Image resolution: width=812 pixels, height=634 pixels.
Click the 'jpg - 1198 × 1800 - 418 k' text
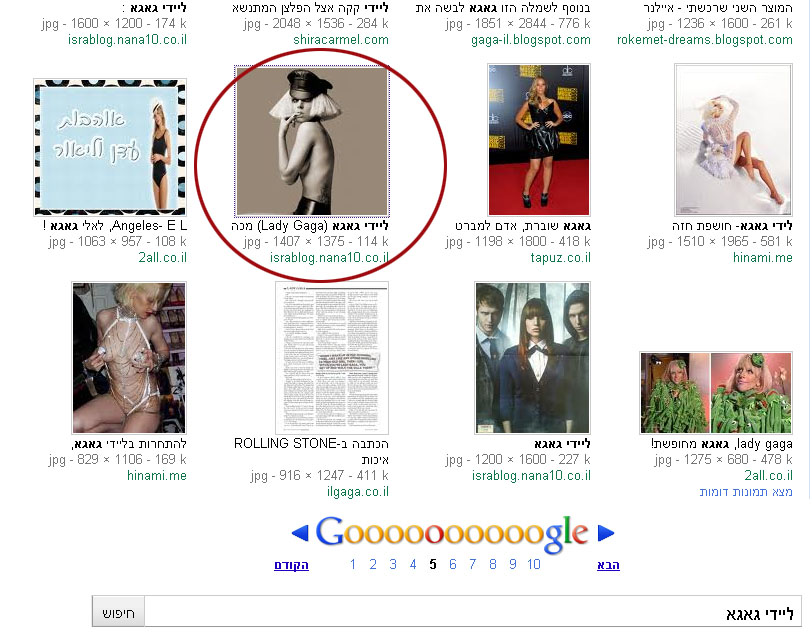[518, 241]
